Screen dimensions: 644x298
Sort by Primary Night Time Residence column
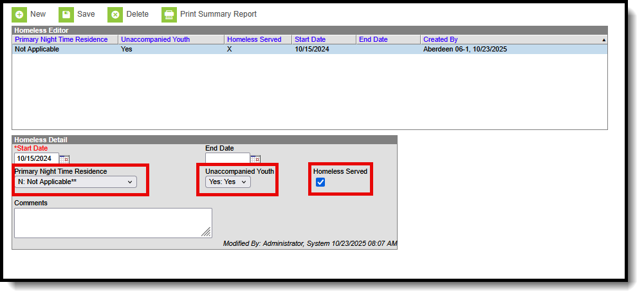[61, 39]
